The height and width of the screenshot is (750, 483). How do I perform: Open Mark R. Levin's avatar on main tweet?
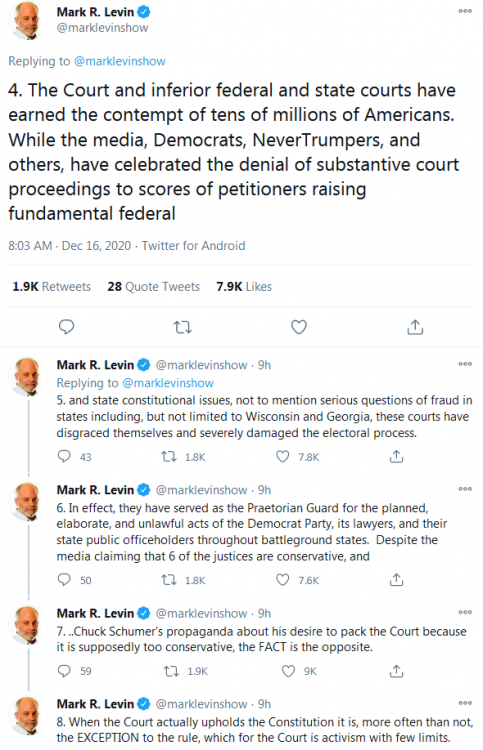[28, 21]
